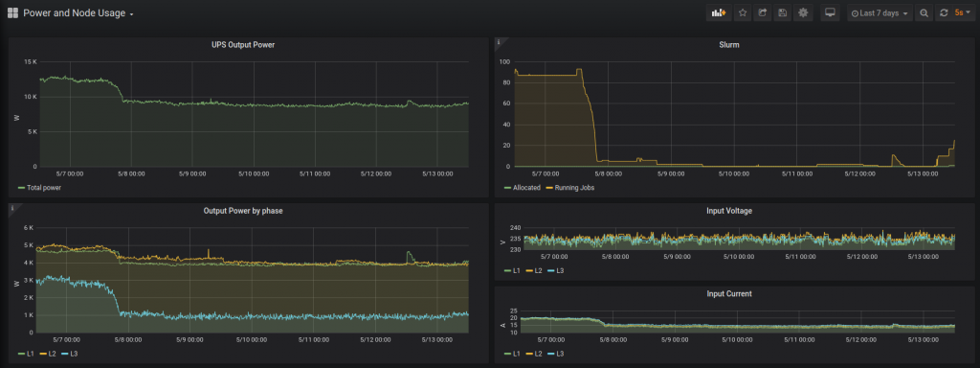Click the zoom out magnifier icon
This screenshot has height=368, width=980.
pos(924,13)
